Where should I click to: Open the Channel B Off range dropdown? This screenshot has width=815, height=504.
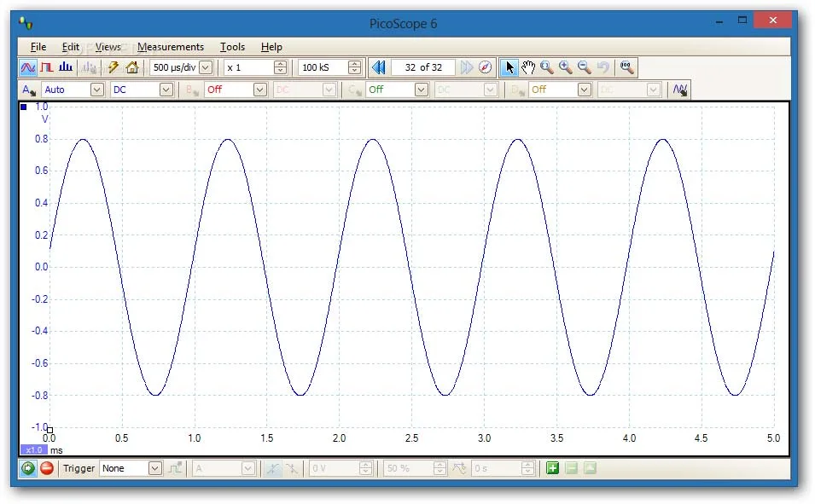(260, 90)
